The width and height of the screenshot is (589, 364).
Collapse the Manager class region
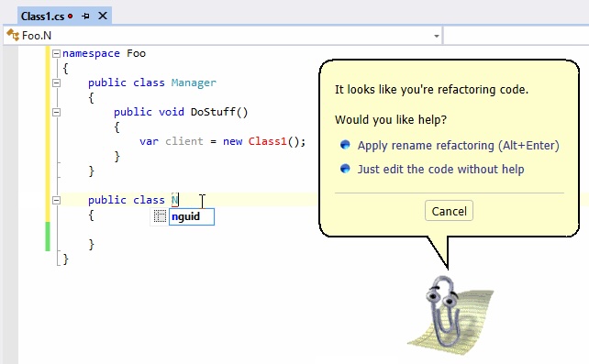(56, 83)
